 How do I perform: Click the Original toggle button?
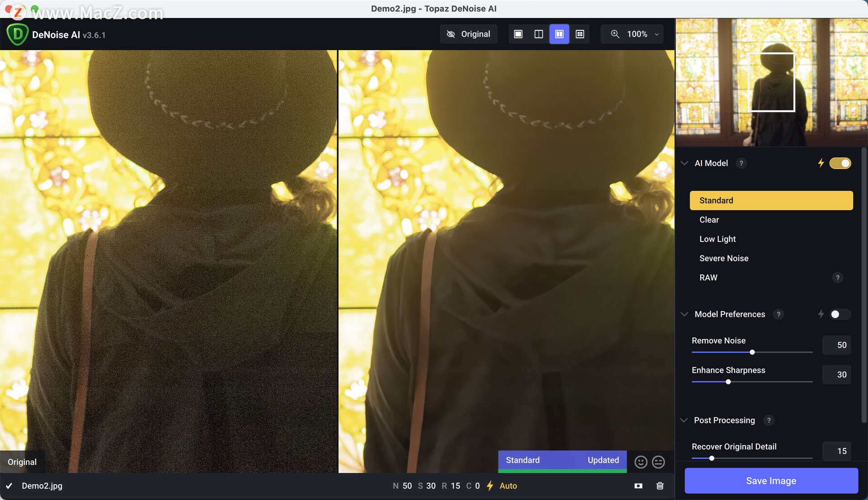(468, 34)
